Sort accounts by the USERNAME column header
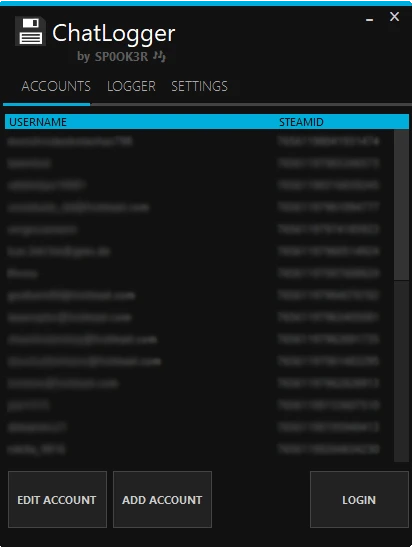 coord(38,122)
